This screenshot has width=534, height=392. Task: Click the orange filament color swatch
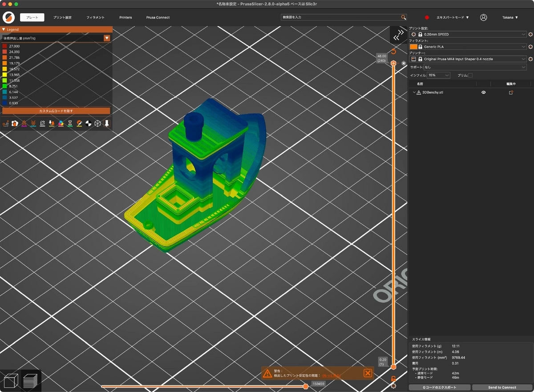[413, 46]
